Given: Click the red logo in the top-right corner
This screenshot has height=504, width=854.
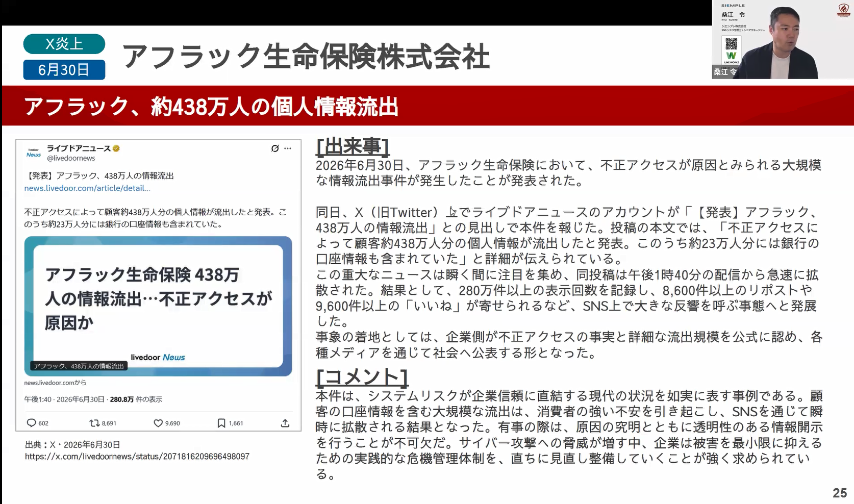Looking at the screenshot, I should pos(844,10).
